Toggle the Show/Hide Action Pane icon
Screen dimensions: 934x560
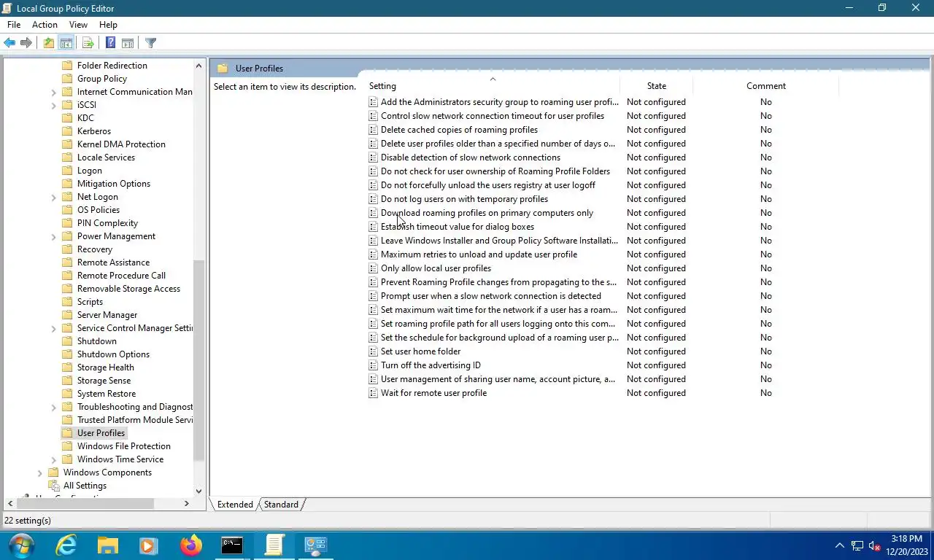click(128, 43)
